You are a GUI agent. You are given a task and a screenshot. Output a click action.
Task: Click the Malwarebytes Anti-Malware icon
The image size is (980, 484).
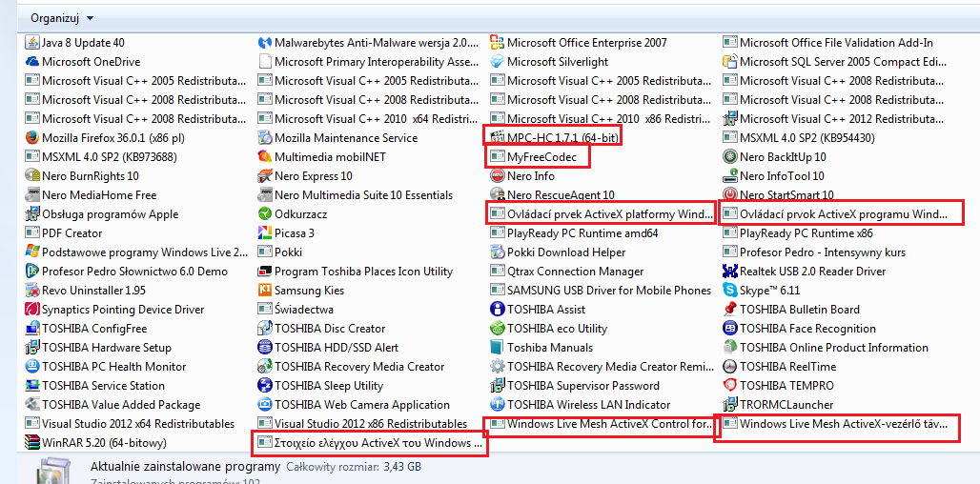click(265, 43)
